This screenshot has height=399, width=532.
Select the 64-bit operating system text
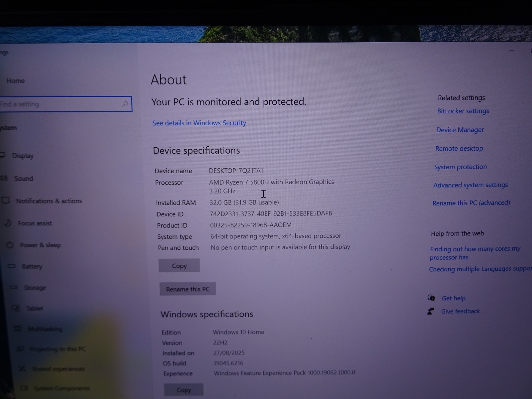[x=276, y=236]
